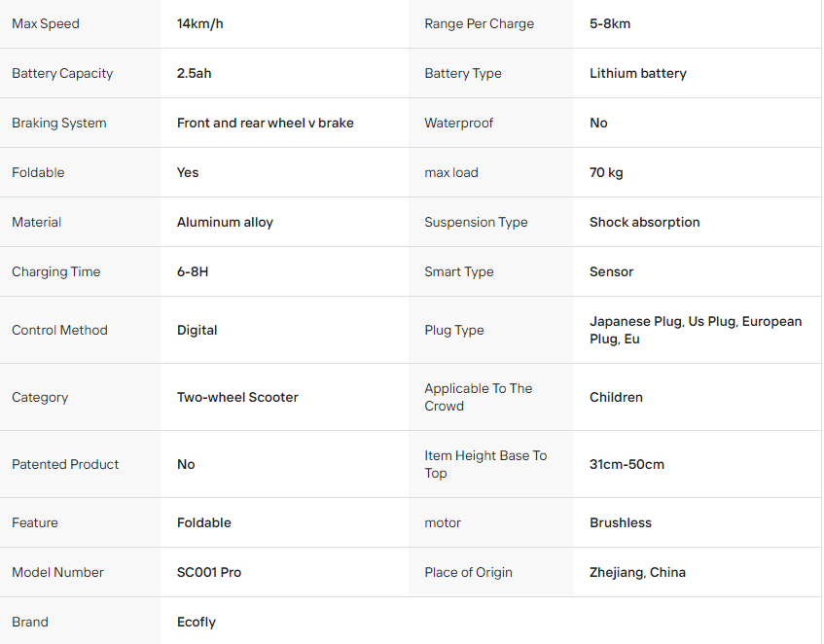
Task: Select the 31cm-50cm item height value
Action: point(627,464)
